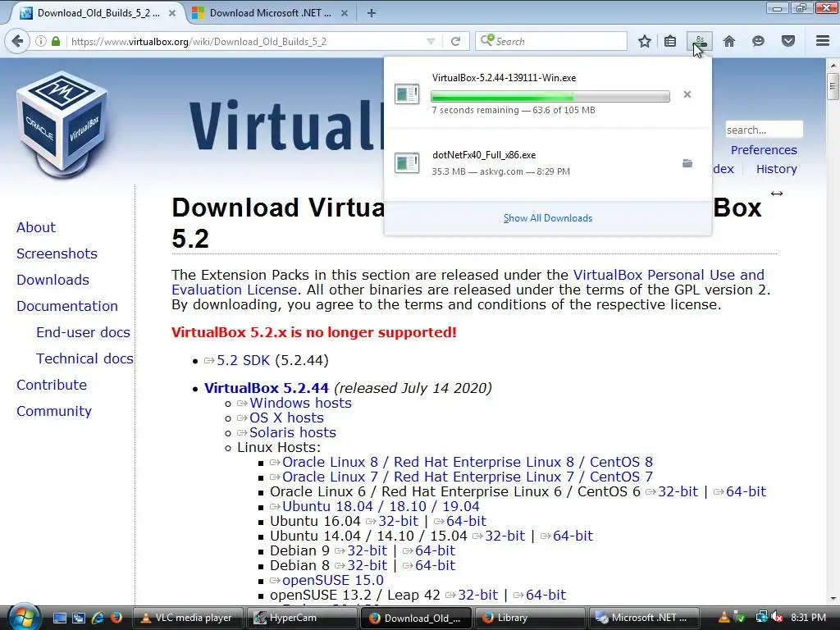Open the Firefox hamburger menu

[x=823, y=41]
